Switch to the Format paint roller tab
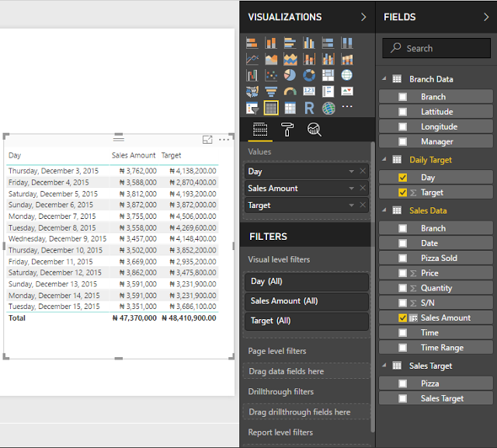The height and width of the screenshot is (448, 497). (287, 130)
